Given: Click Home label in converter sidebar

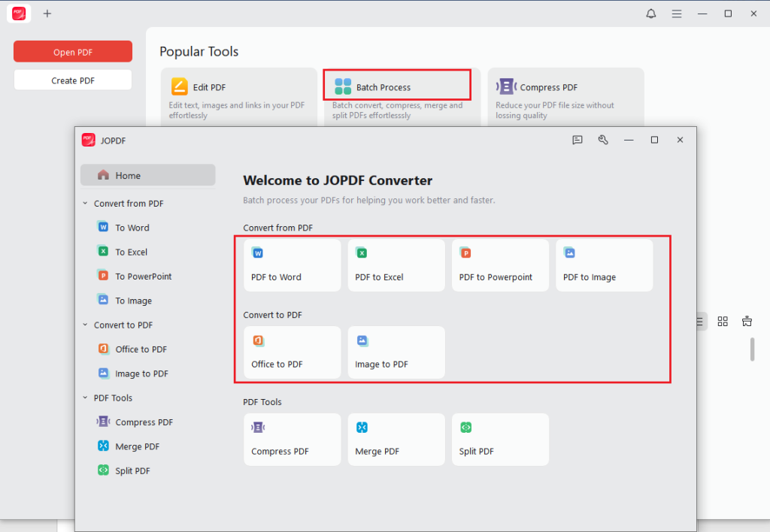Looking at the screenshot, I should tap(128, 176).
